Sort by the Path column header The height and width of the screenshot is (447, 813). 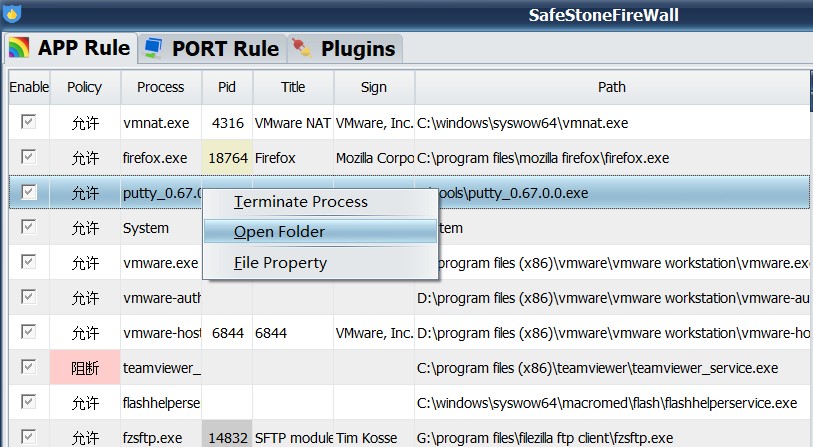point(612,87)
